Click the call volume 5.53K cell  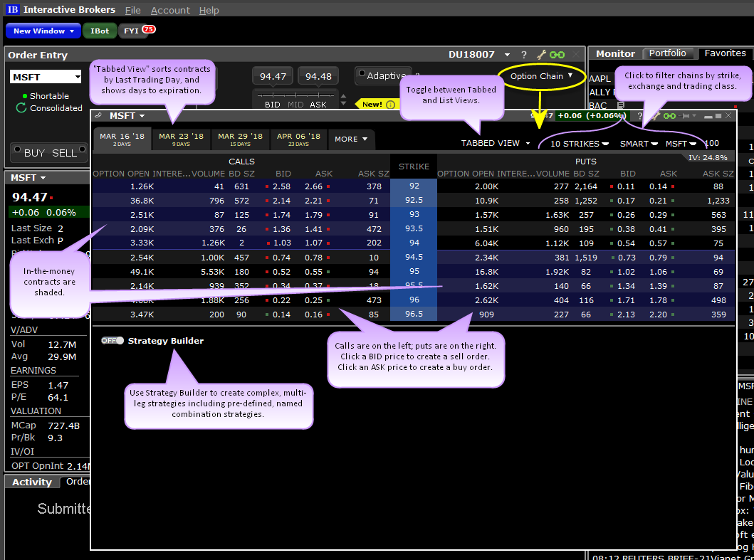pos(211,272)
